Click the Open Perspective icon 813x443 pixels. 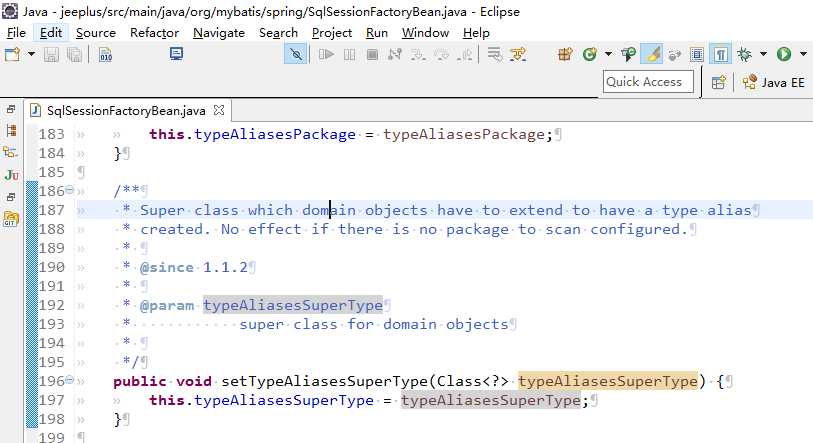pos(718,82)
